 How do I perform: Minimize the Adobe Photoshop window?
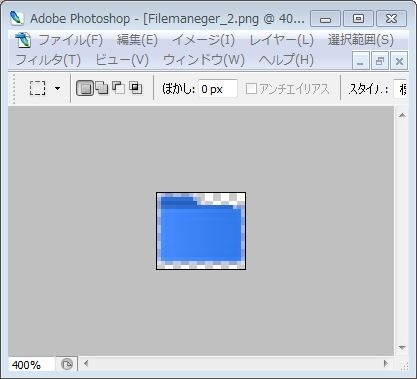point(325,18)
